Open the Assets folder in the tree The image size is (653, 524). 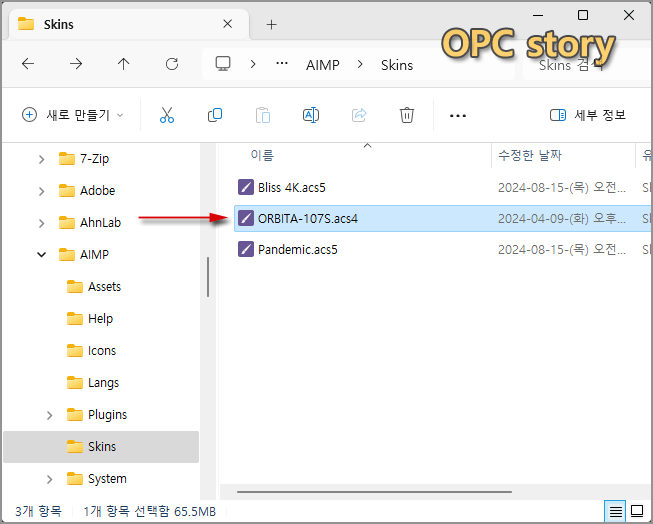pyautogui.click(x=94, y=287)
